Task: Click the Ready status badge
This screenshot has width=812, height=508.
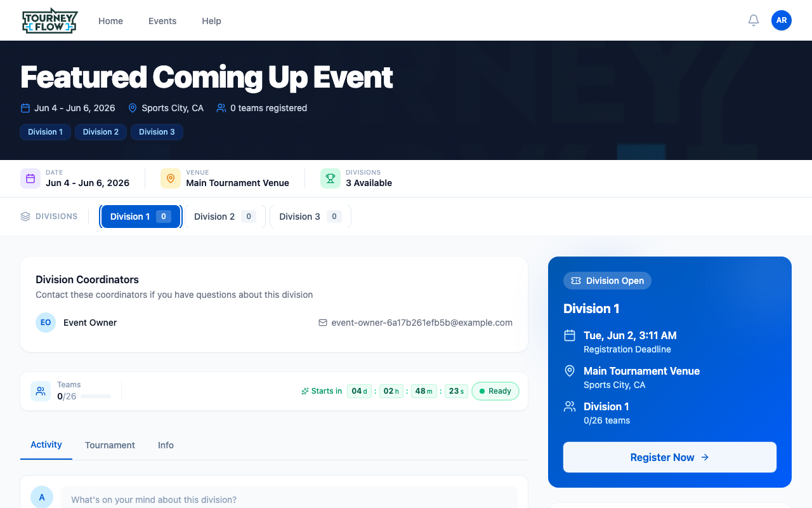Action: pos(495,391)
